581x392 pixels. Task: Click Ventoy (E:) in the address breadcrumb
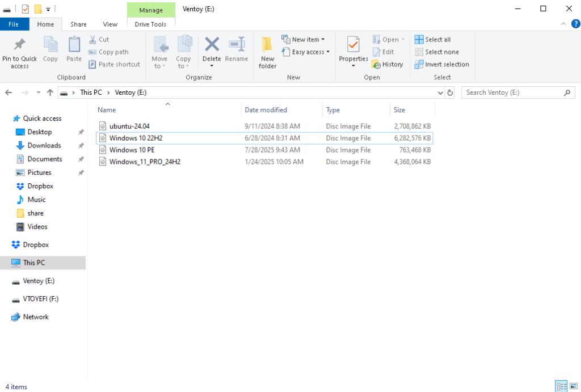coord(131,92)
